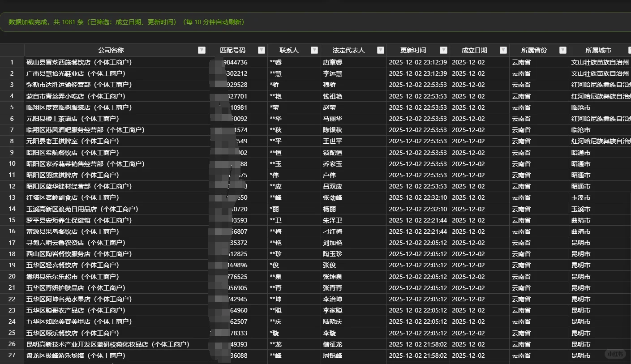Viewport: 631px width, 364px height.
Task: Click legal representative 钱祖艳
Action: tap(332, 96)
